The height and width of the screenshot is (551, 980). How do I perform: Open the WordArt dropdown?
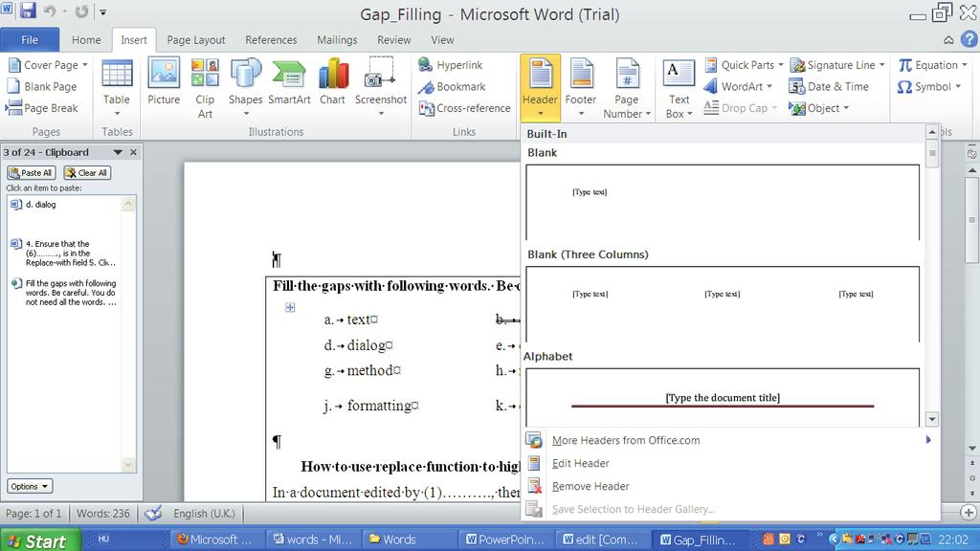738,87
